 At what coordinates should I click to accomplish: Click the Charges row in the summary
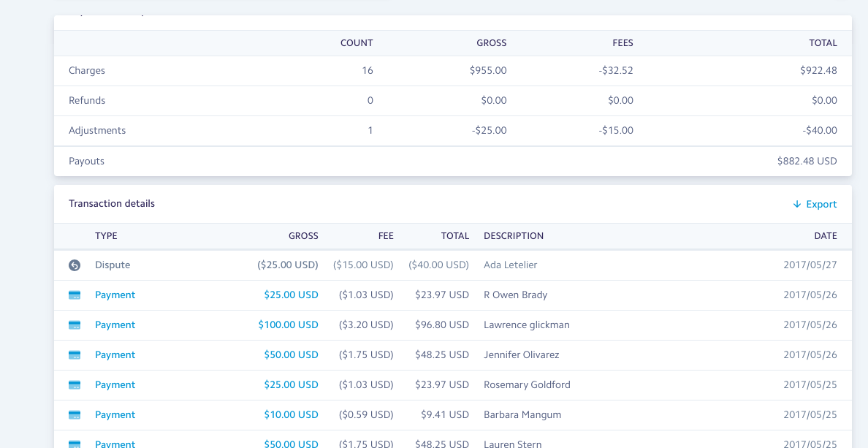point(87,71)
